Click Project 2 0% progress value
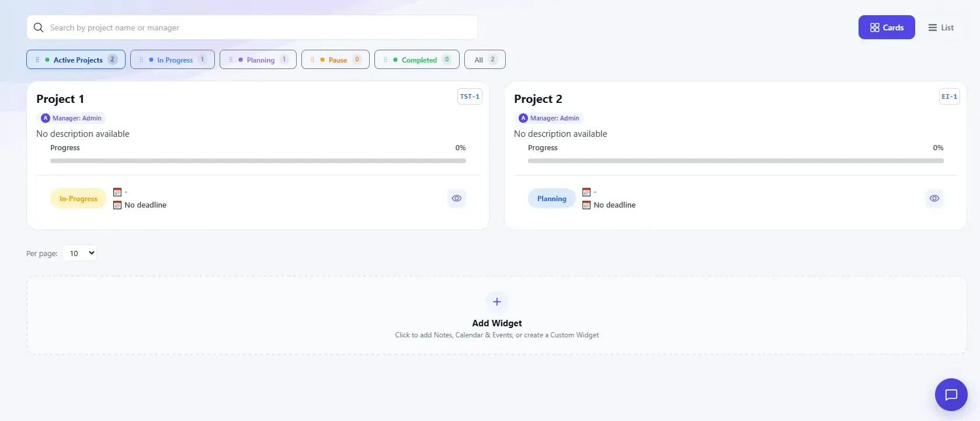Image resolution: width=980 pixels, height=421 pixels. [938, 148]
